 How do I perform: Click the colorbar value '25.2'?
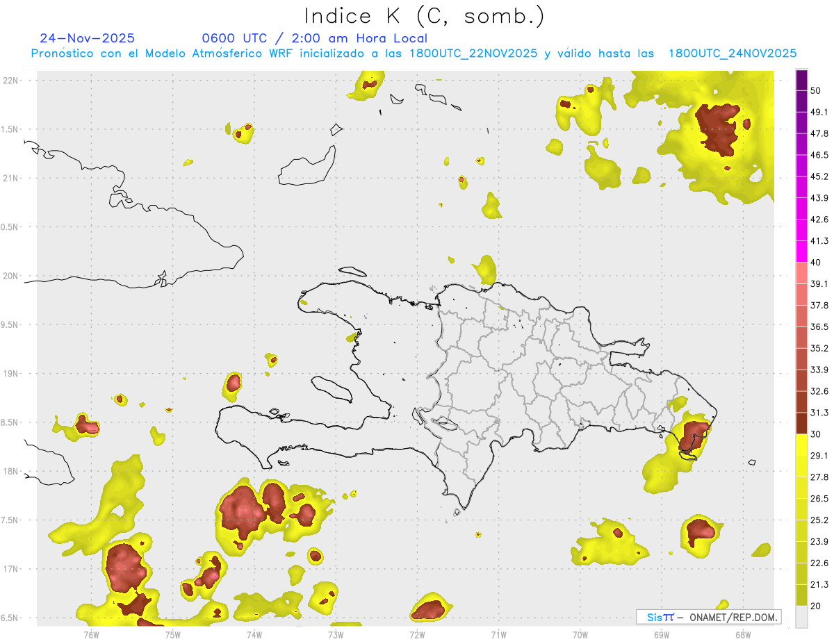tap(819, 520)
